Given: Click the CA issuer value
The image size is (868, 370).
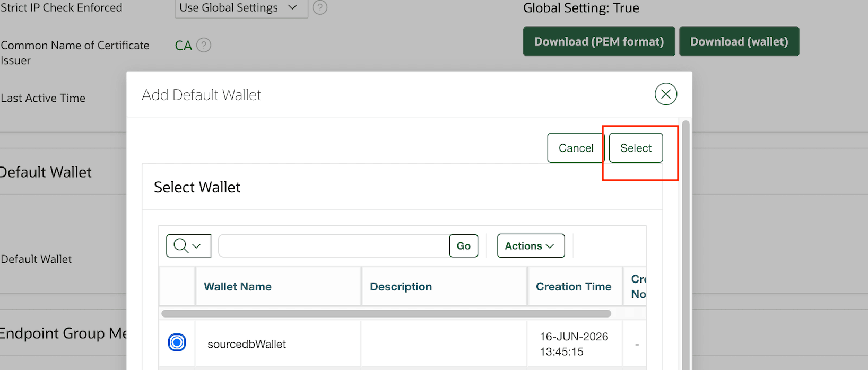Looking at the screenshot, I should 184,46.
